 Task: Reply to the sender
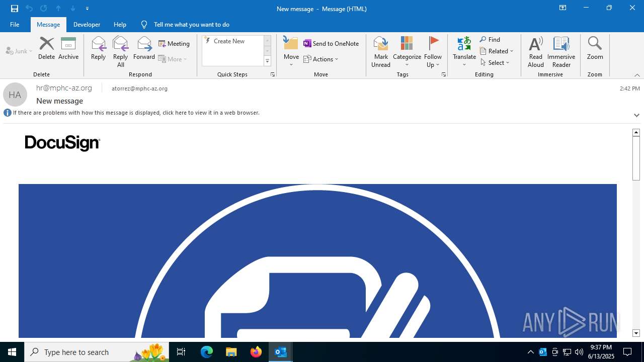98,49
